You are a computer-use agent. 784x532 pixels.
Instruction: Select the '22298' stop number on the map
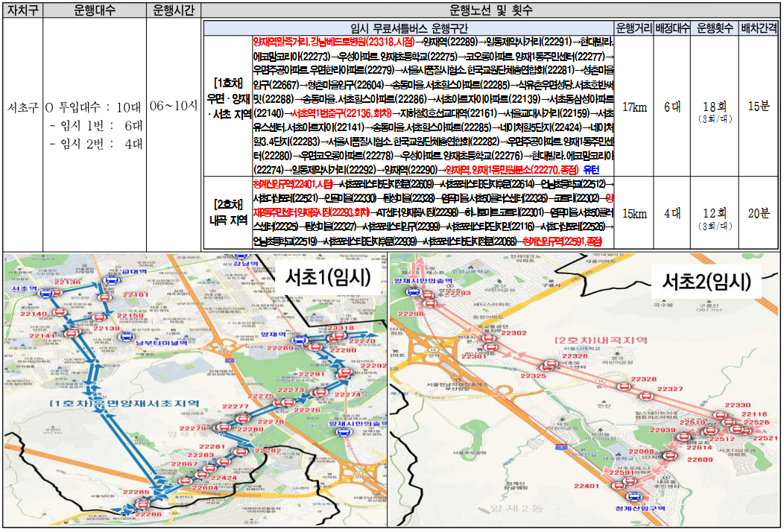click(411, 314)
